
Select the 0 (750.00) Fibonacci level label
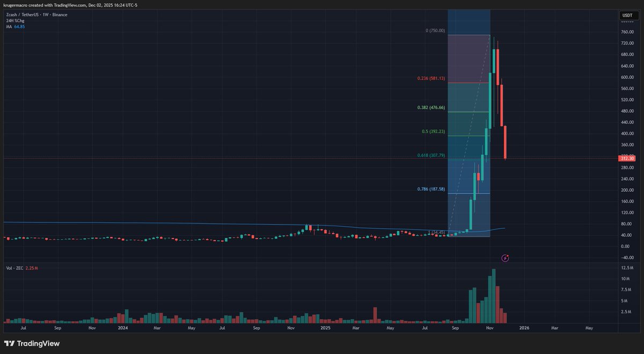tap(435, 31)
